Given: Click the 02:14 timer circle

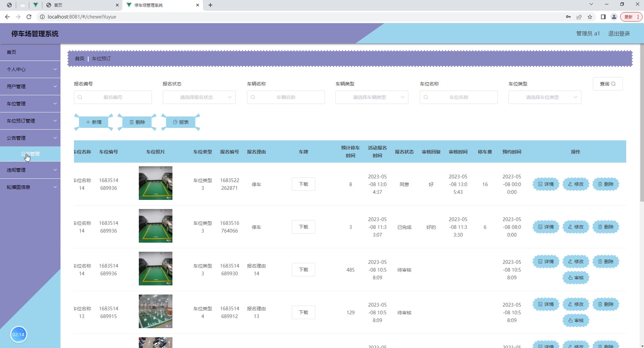Looking at the screenshot, I should [18, 335].
